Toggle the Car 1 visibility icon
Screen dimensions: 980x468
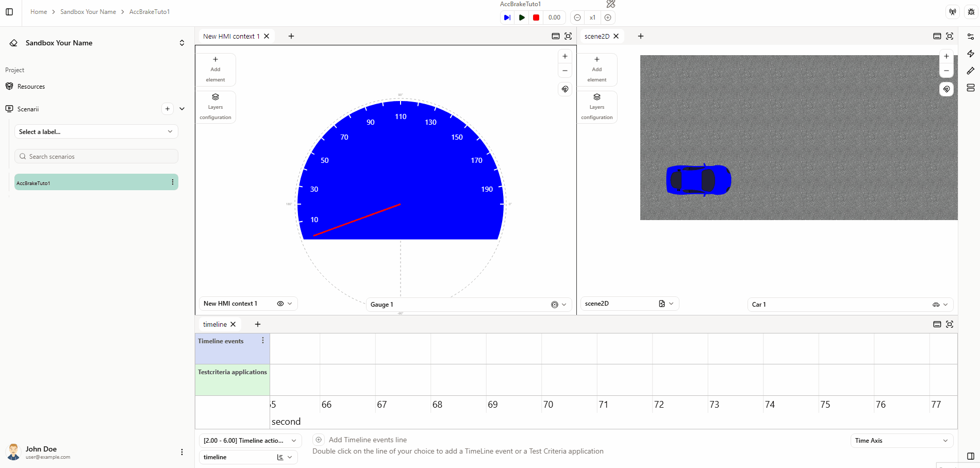[x=936, y=305]
